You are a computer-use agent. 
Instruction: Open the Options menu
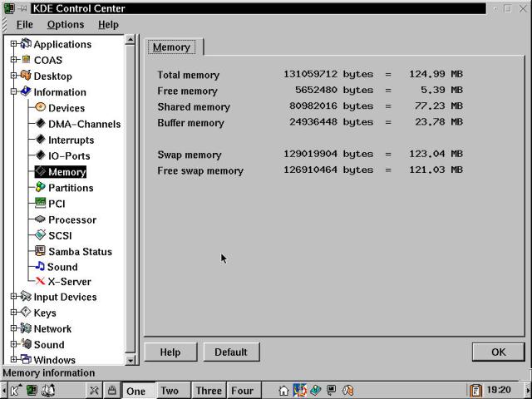(x=65, y=25)
